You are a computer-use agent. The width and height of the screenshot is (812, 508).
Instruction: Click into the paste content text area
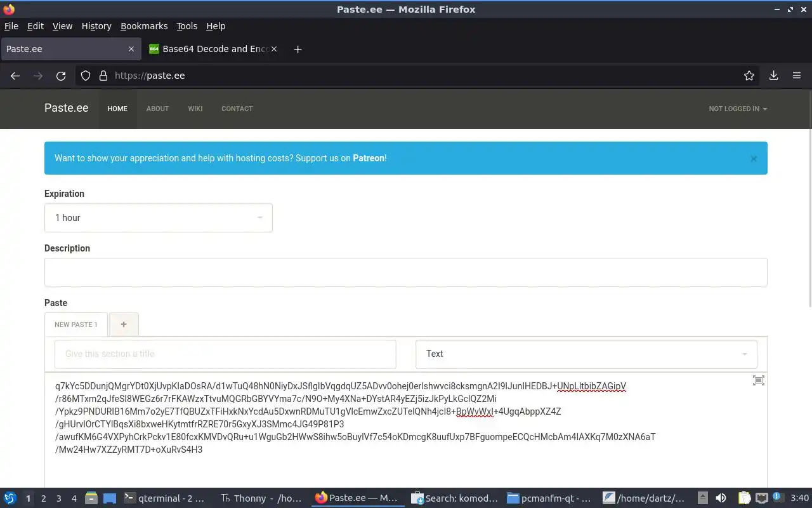(x=406, y=430)
